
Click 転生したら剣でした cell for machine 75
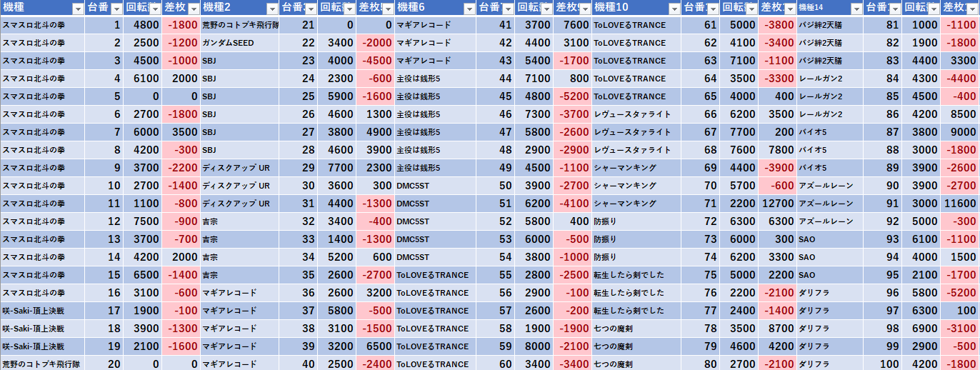tap(636, 275)
